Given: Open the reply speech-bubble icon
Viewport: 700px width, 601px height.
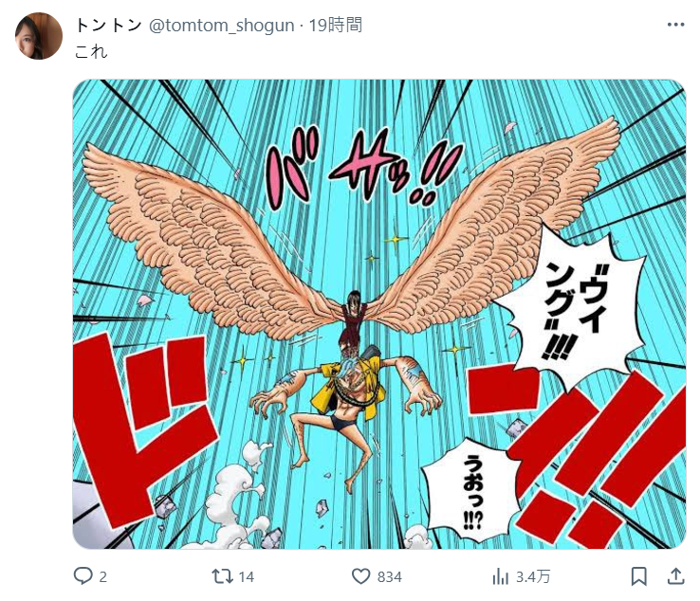Looking at the screenshot, I should click(x=83, y=576).
